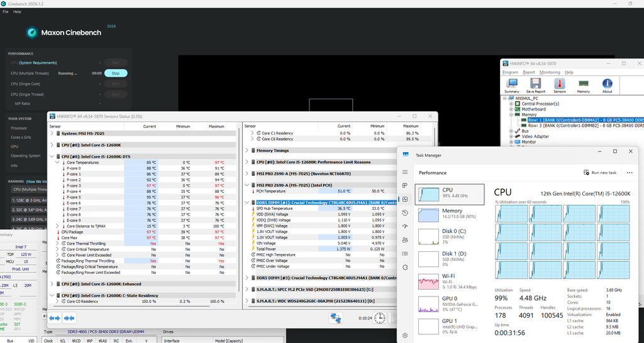Viewport: 644px width, 343px height.
Task: Select Monitor node in HWiNFO tree
Action: coord(528,142)
